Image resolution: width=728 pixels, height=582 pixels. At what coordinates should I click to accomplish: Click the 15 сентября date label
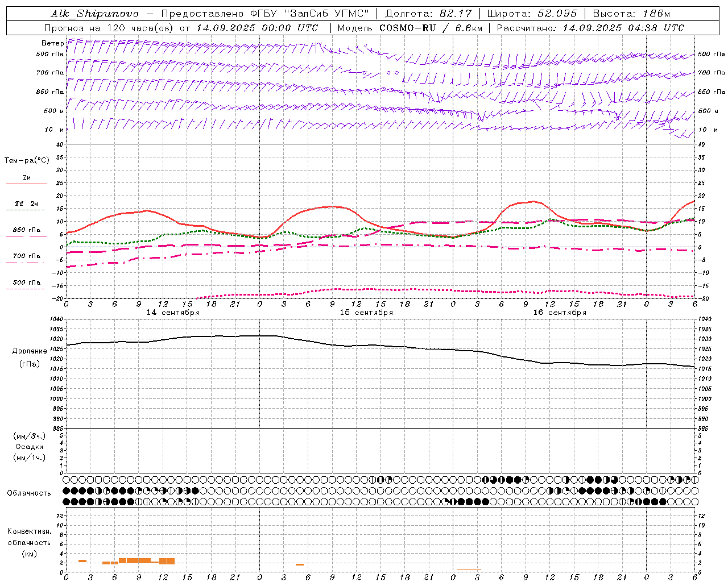[366, 313]
